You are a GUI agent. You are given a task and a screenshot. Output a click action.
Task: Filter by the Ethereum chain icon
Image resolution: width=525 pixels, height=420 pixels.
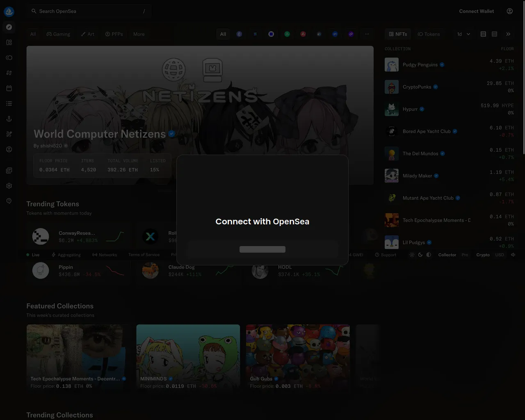pos(239,34)
